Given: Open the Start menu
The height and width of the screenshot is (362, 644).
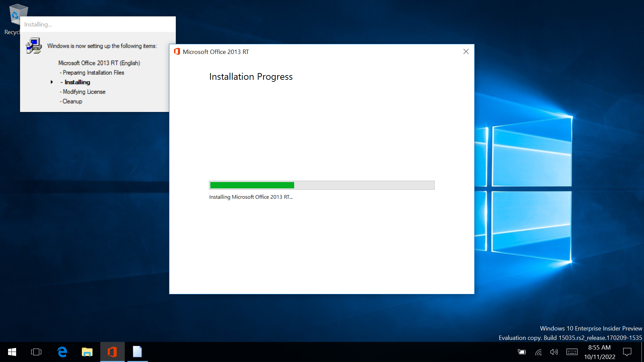Looking at the screenshot, I should tap(12, 352).
